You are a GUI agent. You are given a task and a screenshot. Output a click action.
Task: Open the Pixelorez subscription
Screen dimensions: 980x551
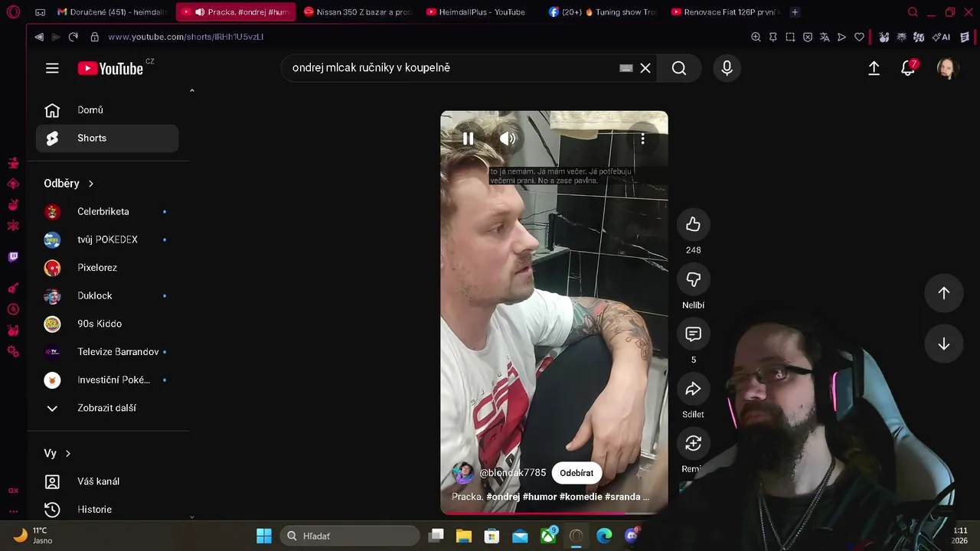(x=107, y=268)
